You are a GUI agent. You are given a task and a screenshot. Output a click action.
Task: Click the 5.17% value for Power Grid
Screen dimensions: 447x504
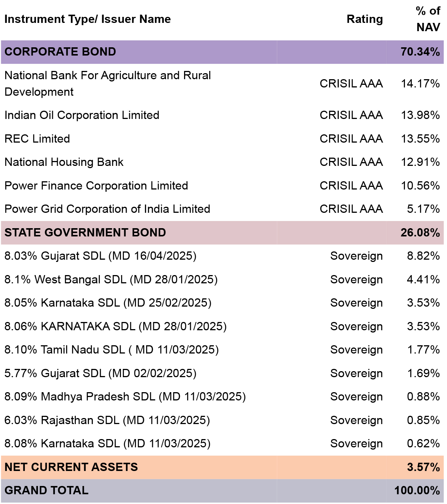(x=423, y=209)
